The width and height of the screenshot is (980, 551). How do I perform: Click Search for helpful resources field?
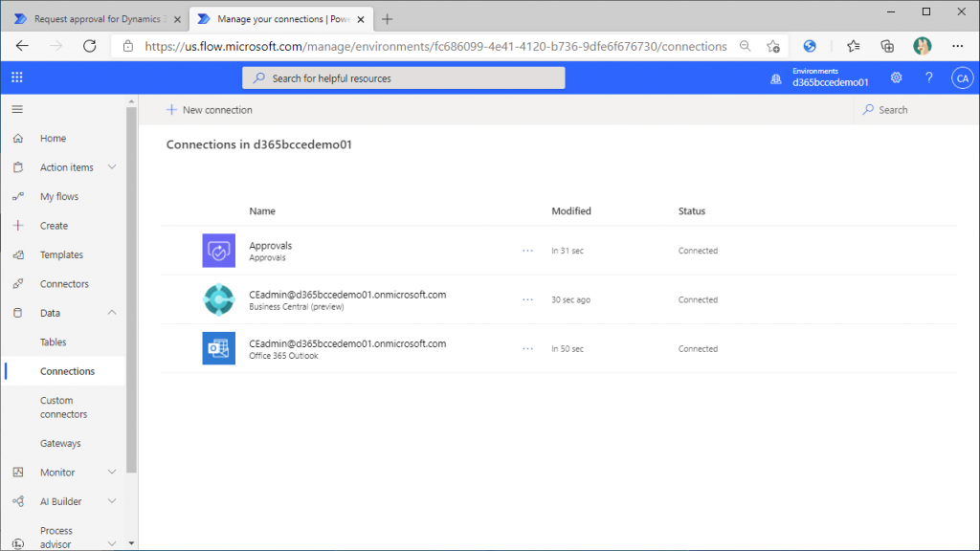(404, 78)
